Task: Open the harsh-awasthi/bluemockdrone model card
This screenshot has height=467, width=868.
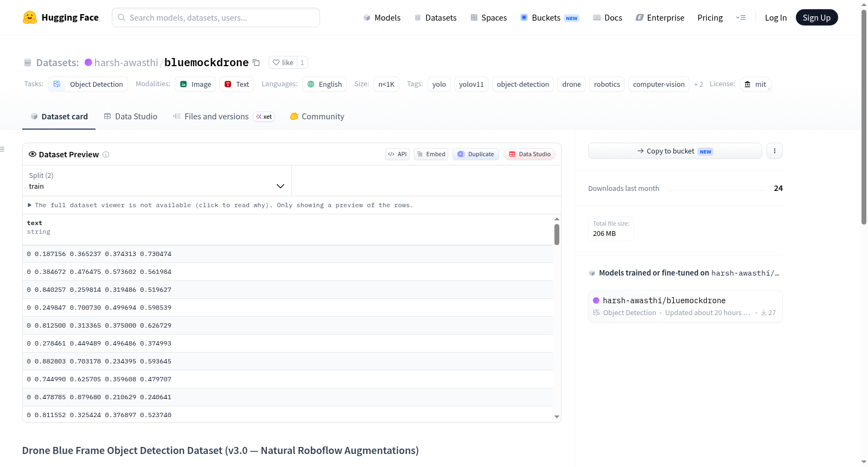Action: 685,306
